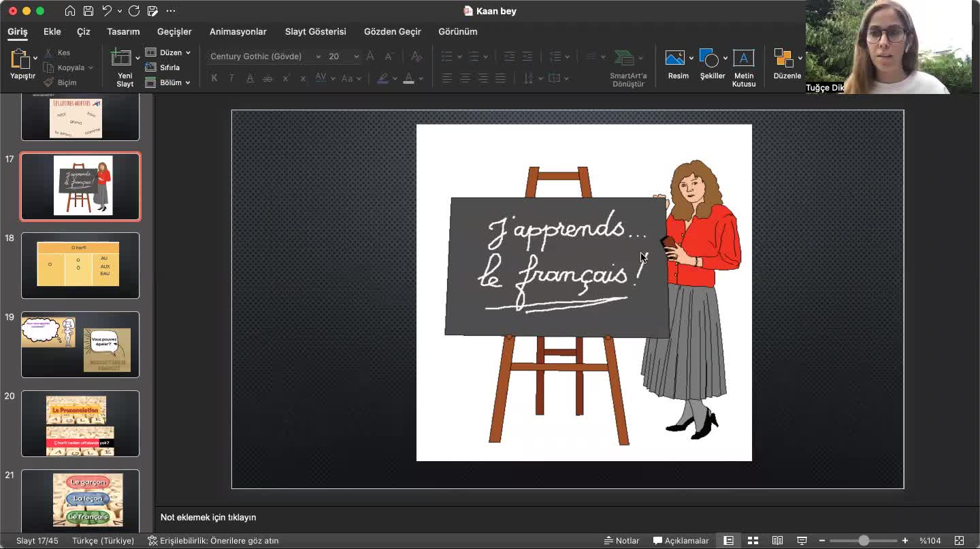Click the zoom slider handle
The image size is (980, 549).
pyautogui.click(x=864, y=540)
